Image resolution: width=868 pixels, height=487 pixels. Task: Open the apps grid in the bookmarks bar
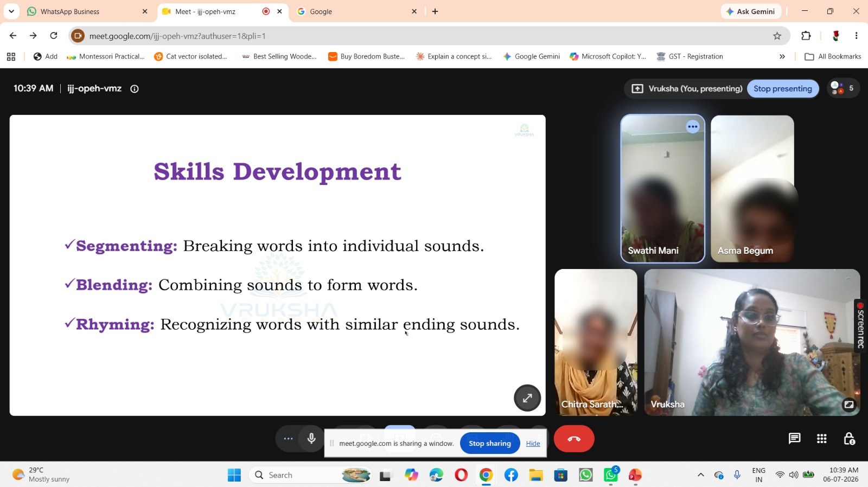pyautogui.click(x=11, y=56)
